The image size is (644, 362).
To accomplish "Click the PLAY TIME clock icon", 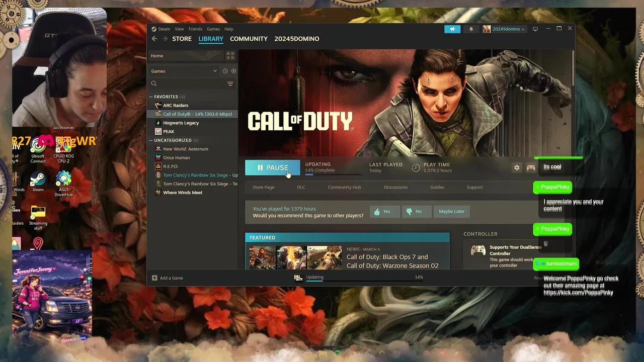I will coord(416,167).
